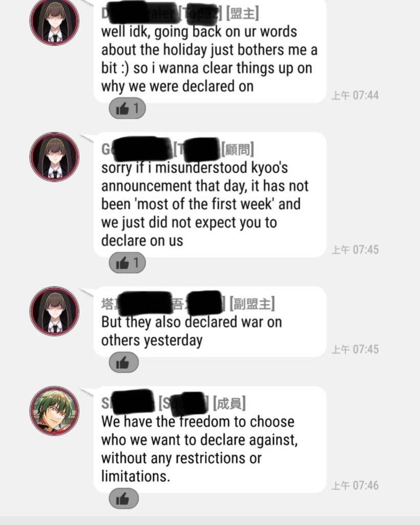Like the 'declared war on others' message
The height and width of the screenshot is (525, 420).
pos(124,362)
